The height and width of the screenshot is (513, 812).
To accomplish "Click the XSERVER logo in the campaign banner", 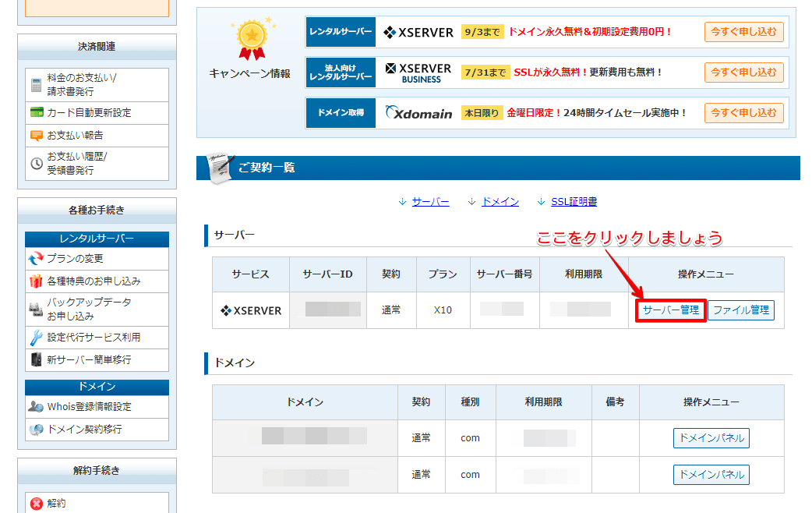I will [418, 32].
